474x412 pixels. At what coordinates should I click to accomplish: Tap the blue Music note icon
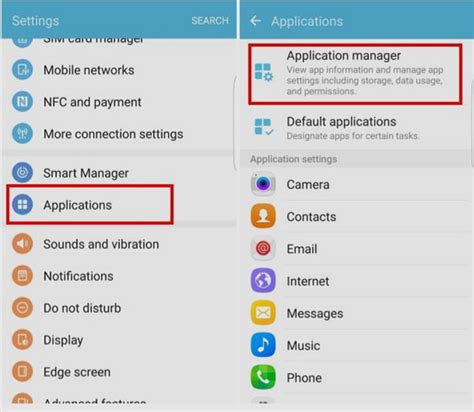click(263, 345)
